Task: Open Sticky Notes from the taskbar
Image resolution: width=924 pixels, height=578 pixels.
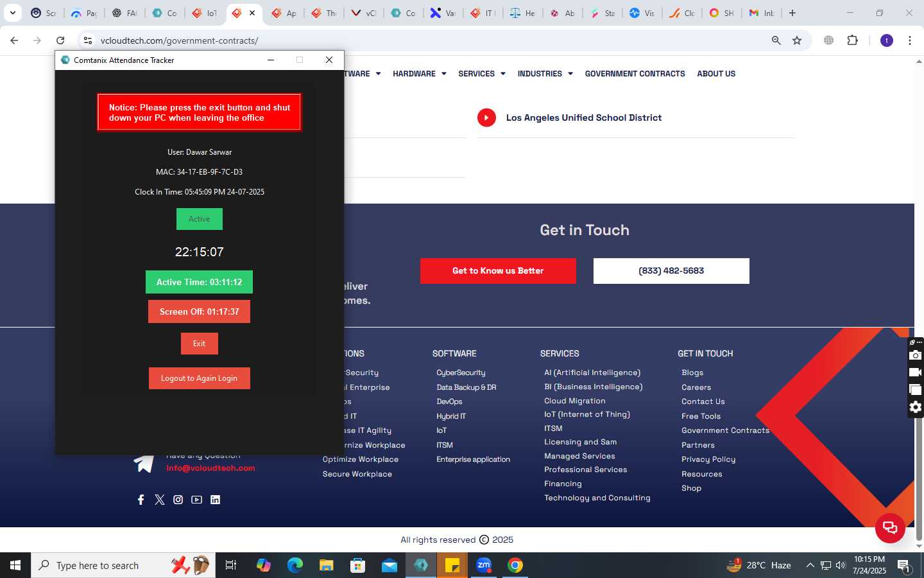Action: pos(452,565)
